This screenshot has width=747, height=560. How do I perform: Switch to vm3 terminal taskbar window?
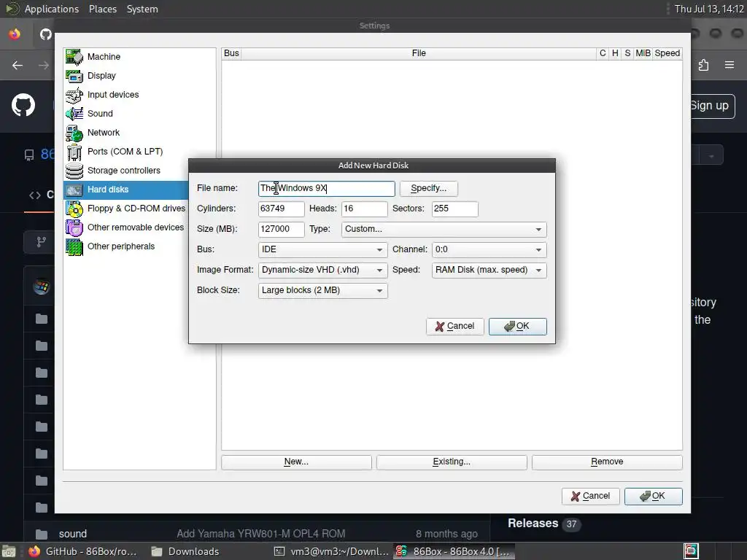[x=332, y=551]
